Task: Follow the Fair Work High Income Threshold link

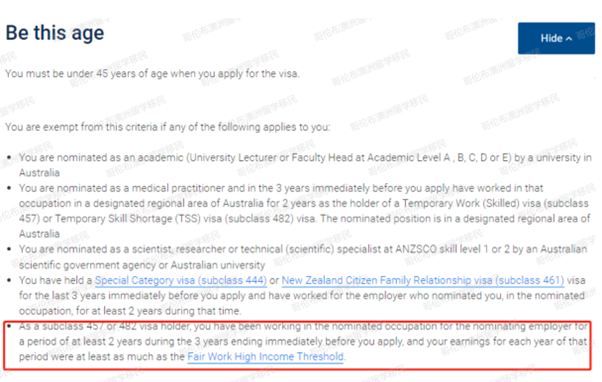Action: [265, 357]
